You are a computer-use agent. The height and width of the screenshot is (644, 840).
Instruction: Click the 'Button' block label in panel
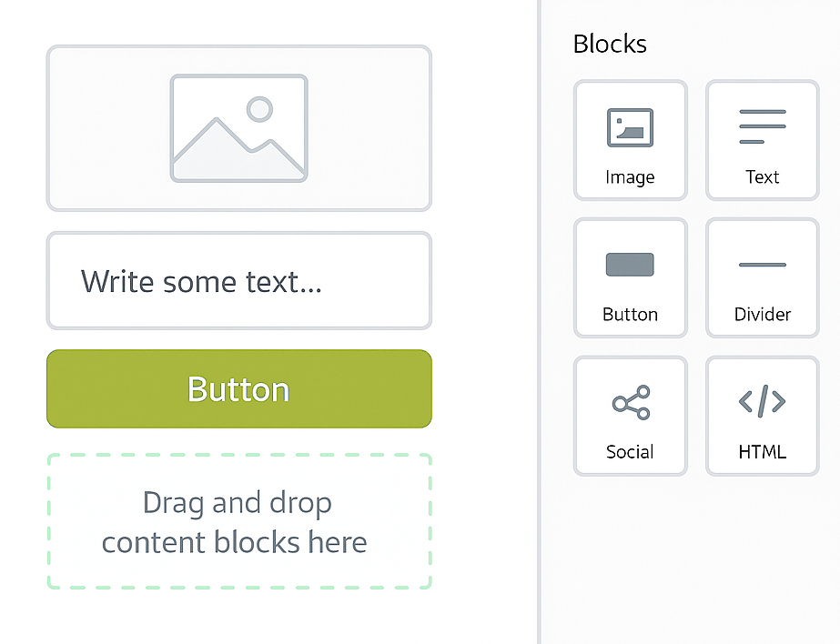click(630, 314)
